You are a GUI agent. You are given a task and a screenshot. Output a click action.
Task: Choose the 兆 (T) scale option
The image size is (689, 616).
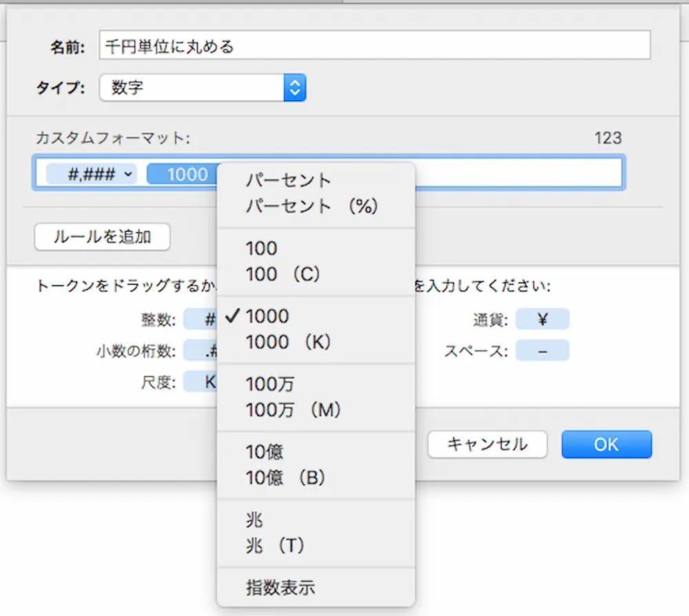(x=275, y=546)
